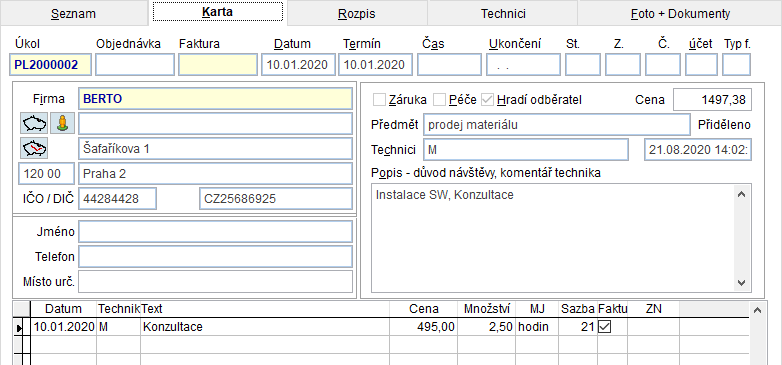
Task: Click the empty Objednávka field
Action: [135, 65]
